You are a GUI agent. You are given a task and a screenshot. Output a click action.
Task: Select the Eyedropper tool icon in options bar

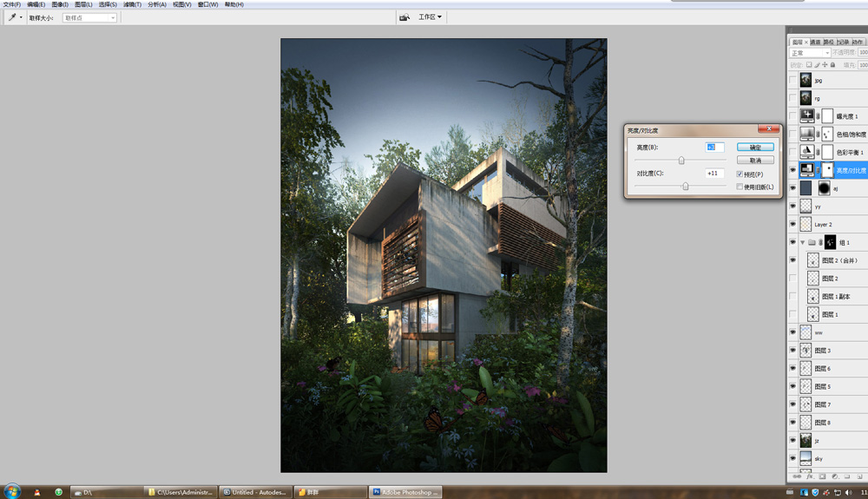tap(13, 17)
